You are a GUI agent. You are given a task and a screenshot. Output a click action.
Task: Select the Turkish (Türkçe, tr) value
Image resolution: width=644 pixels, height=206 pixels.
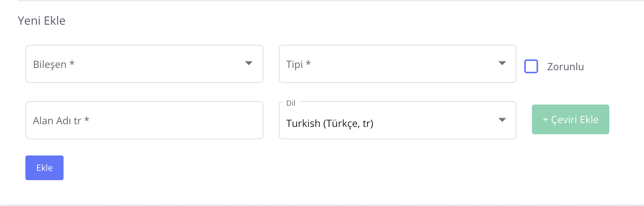pos(330,123)
